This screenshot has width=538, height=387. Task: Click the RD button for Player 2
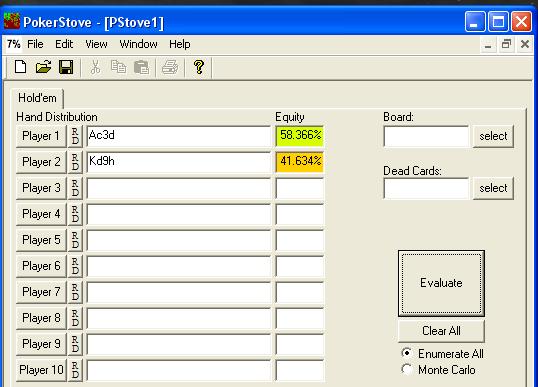(75, 162)
